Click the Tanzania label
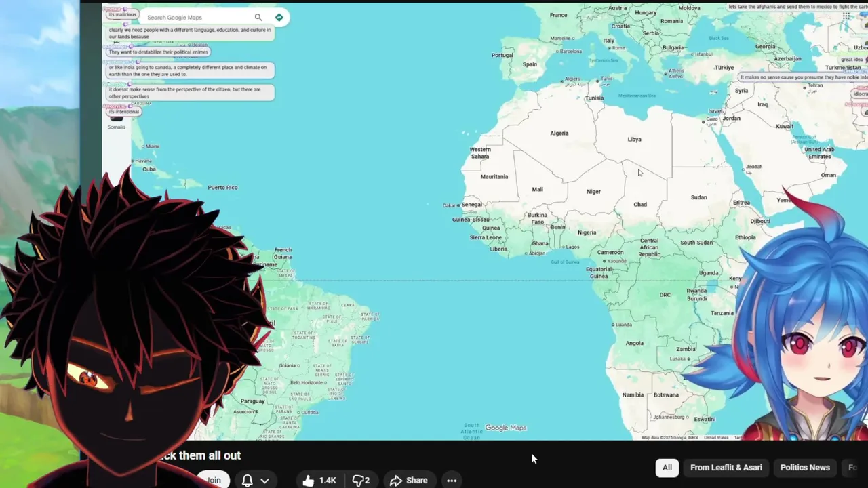This screenshot has width=868, height=488. coord(722,313)
